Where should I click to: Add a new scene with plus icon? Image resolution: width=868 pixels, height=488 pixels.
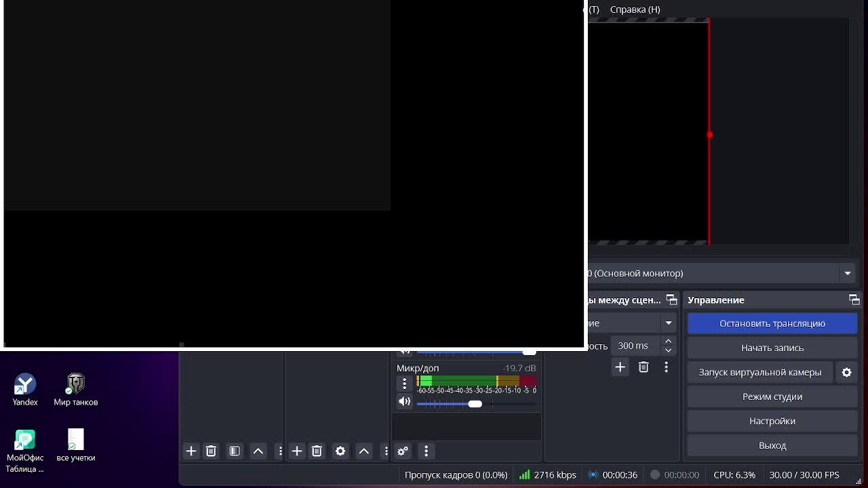pyautogui.click(x=191, y=451)
